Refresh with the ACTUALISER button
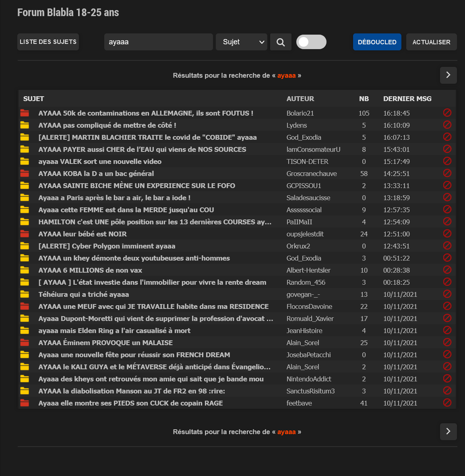This screenshot has height=476, width=465. point(431,42)
